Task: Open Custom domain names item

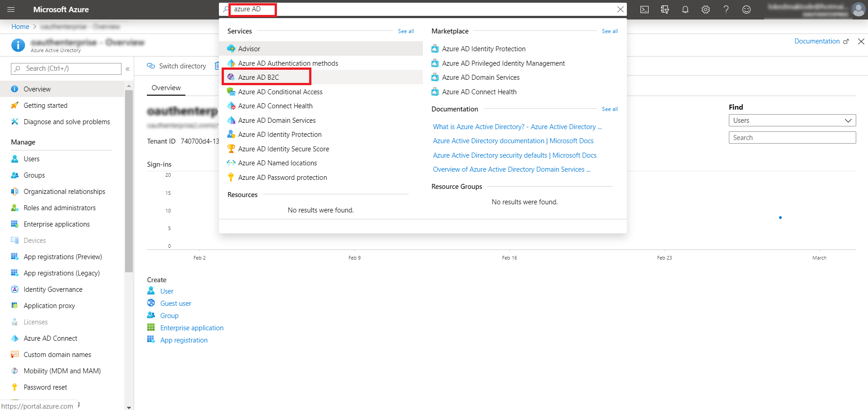Action: pyautogui.click(x=62, y=354)
